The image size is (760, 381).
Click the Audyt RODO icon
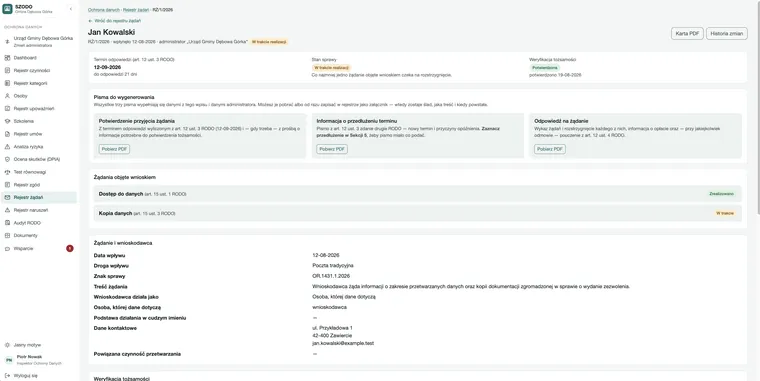tap(7, 223)
